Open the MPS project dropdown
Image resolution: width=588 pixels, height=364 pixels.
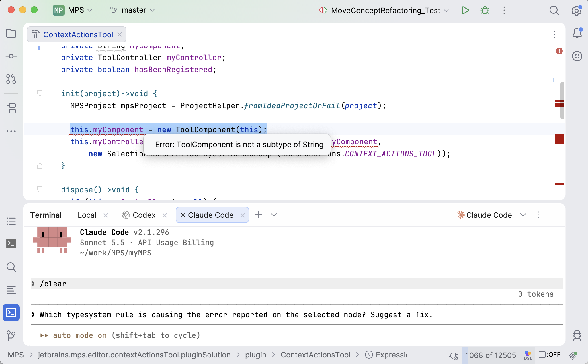click(73, 10)
